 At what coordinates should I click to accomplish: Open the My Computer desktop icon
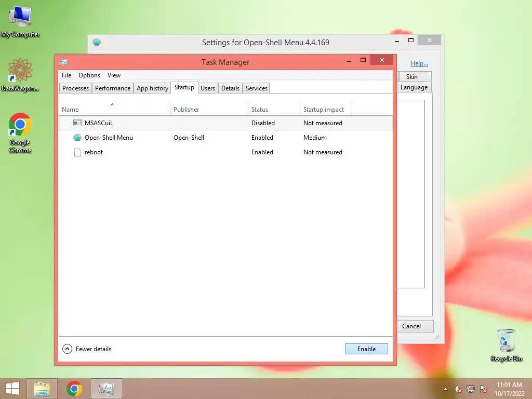point(20,21)
